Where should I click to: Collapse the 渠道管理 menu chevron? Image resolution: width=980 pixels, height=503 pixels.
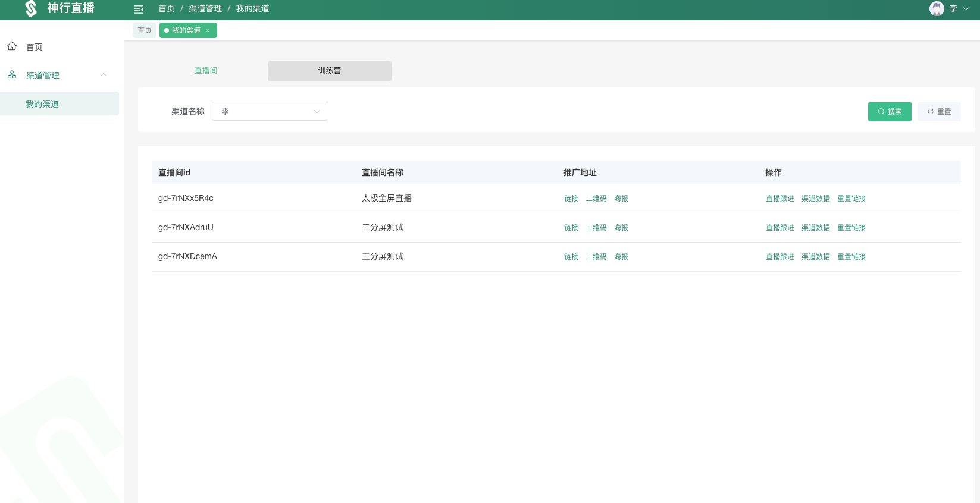coord(104,75)
